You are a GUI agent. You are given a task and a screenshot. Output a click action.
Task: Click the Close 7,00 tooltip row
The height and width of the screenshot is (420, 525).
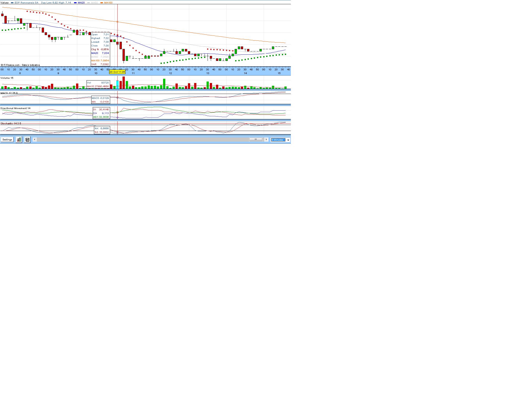100,46
